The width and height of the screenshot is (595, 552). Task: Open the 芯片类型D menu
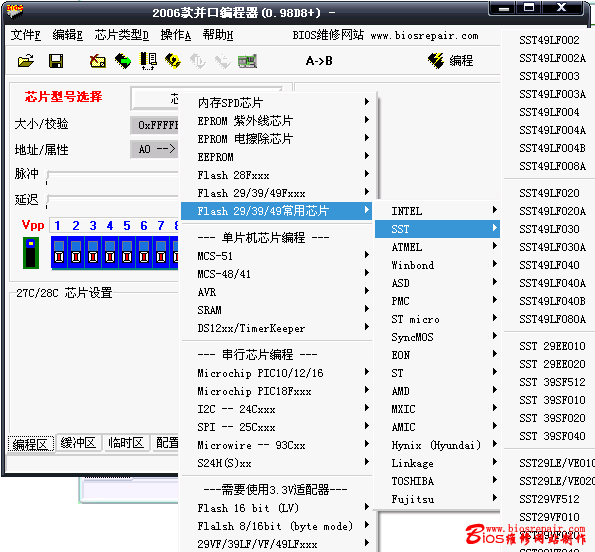(121, 35)
